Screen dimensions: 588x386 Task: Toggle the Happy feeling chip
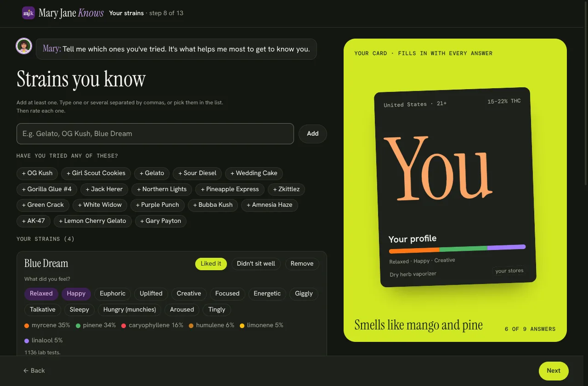[x=76, y=294]
